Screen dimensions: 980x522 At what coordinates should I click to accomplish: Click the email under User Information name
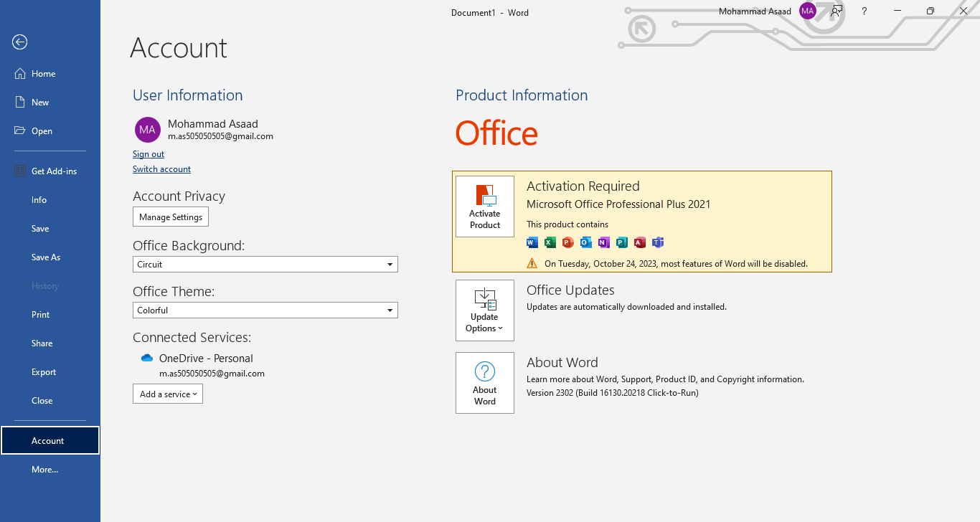click(220, 136)
